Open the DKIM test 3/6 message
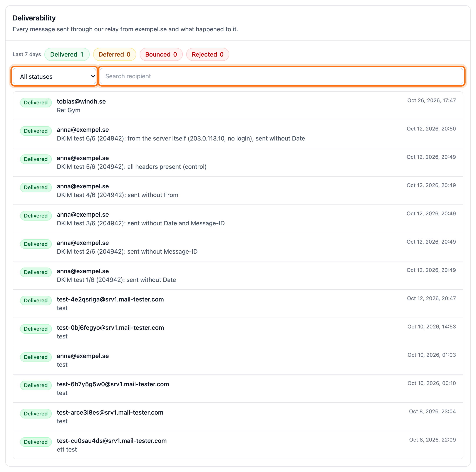The width and height of the screenshot is (476, 472). point(238,219)
